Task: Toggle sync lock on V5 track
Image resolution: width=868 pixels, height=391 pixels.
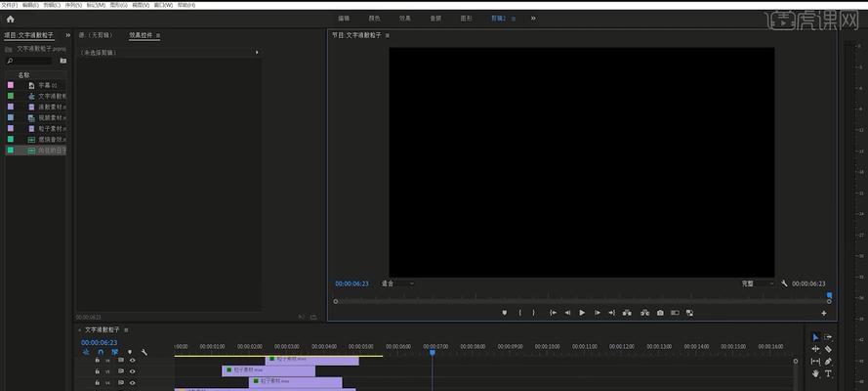Action: coord(121,371)
